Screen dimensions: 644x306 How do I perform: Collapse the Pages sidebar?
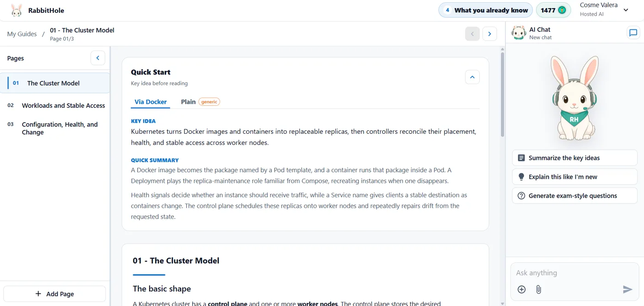pos(98,58)
